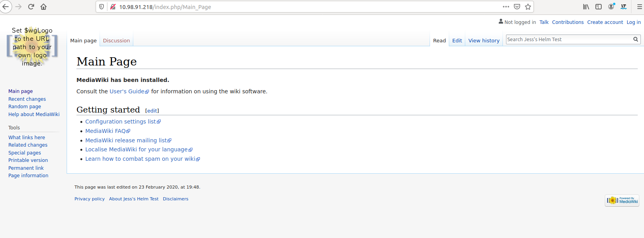Bookmark this page with the star icon

pyautogui.click(x=528, y=7)
